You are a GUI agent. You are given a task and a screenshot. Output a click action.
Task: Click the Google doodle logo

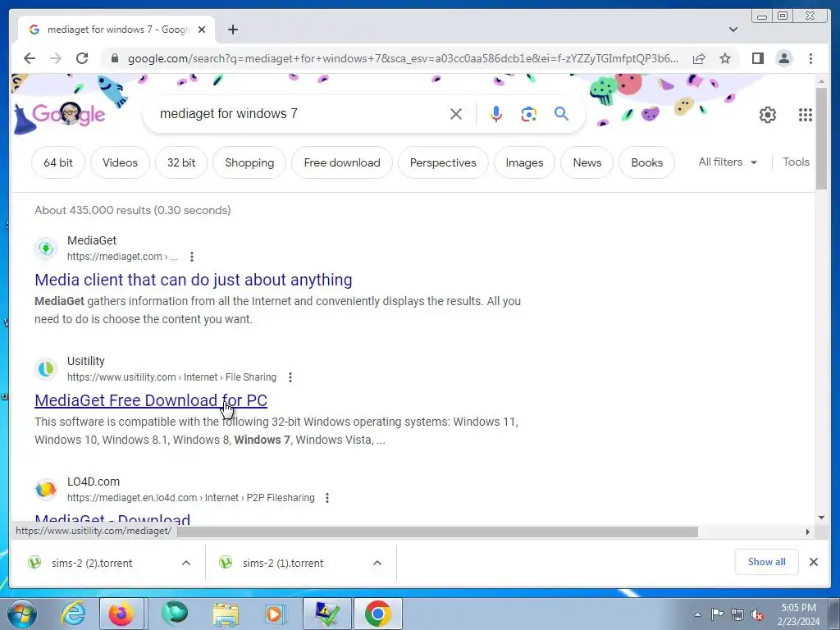60,114
